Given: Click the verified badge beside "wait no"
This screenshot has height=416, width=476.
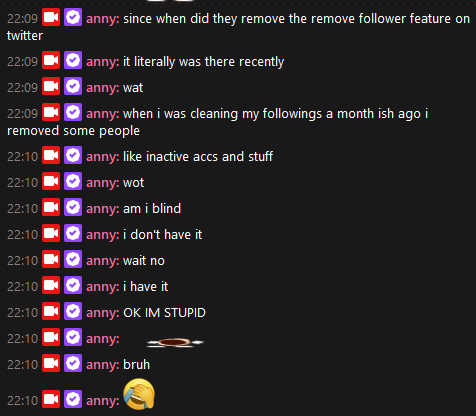Looking at the screenshot, I should (x=73, y=259).
